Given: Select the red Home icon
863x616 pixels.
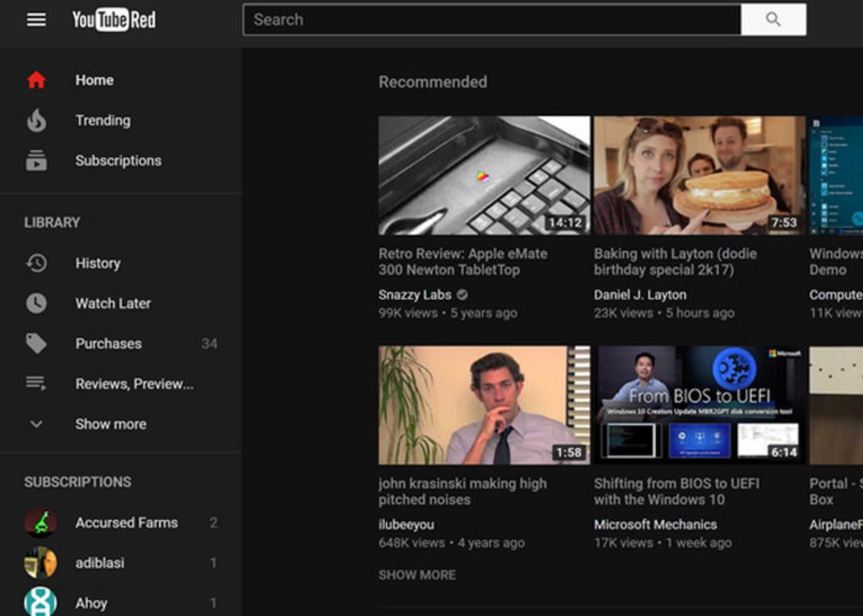Looking at the screenshot, I should pyautogui.click(x=36, y=81).
